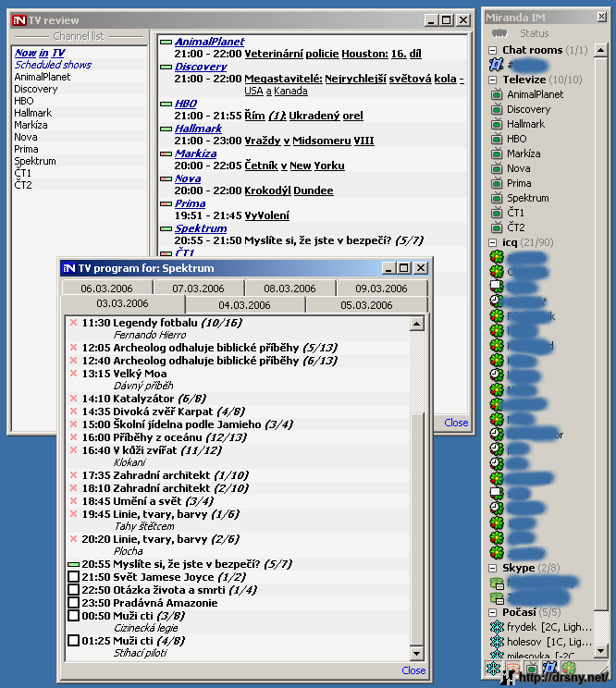Collapse the icq group
This screenshot has height=688, width=616.
[493, 242]
